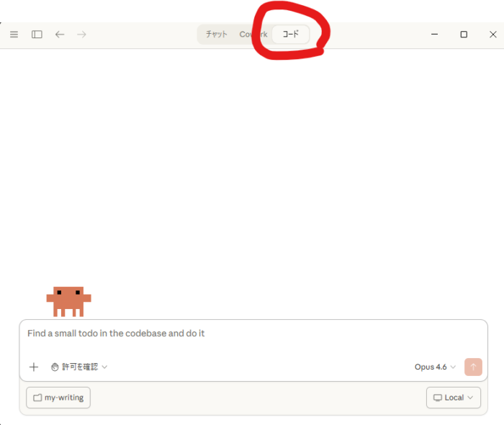Open the Opus 4.6 model selector

(435, 367)
